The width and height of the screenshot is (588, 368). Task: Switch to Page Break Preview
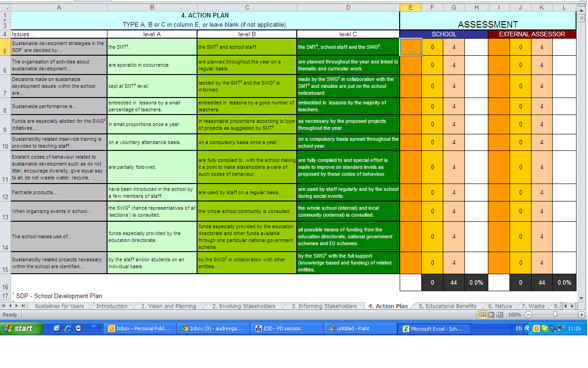pos(499,315)
